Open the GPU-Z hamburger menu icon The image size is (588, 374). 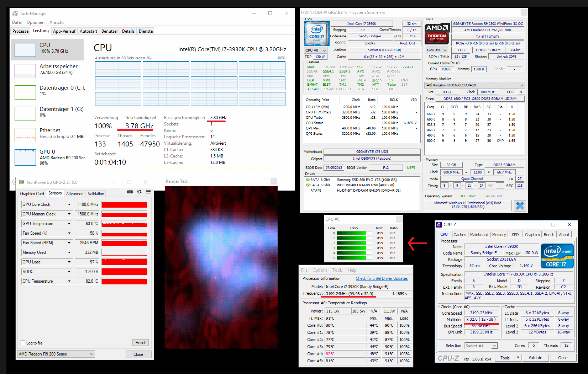click(148, 192)
